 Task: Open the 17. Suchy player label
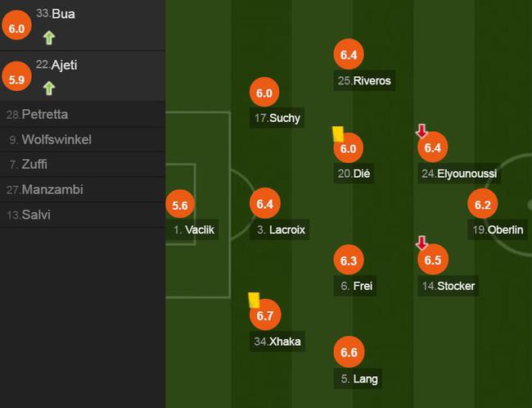[x=277, y=118]
